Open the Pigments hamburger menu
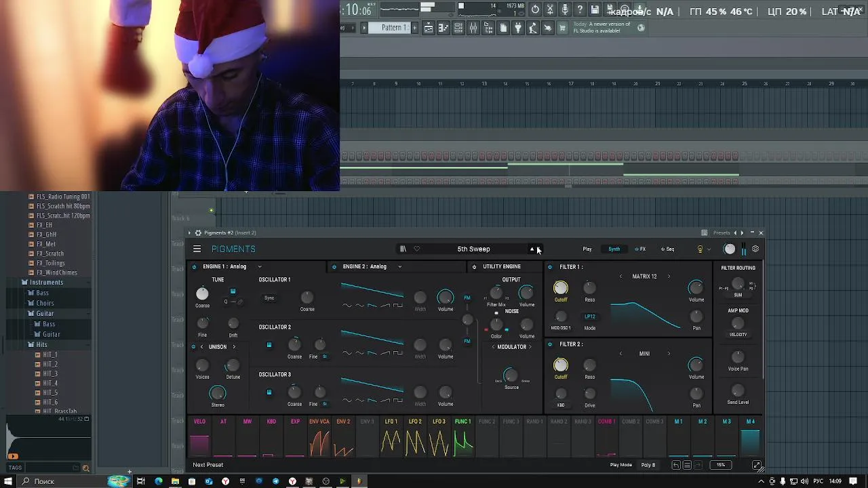 [x=197, y=249]
